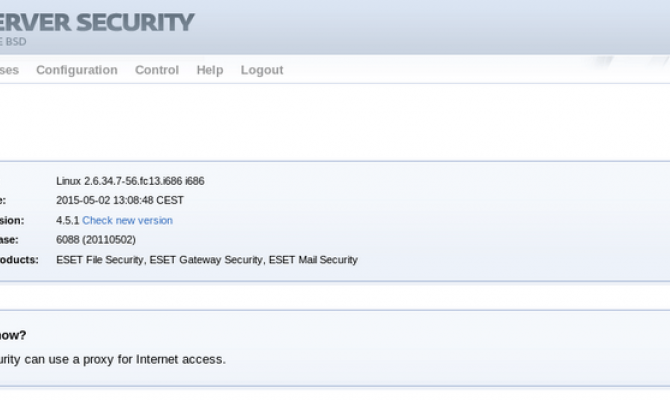Open the Help menu
The width and height of the screenshot is (670, 400).
pos(210,70)
